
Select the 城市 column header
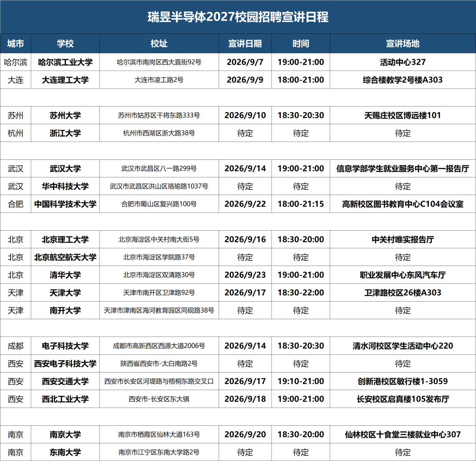[x=15, y=44]
